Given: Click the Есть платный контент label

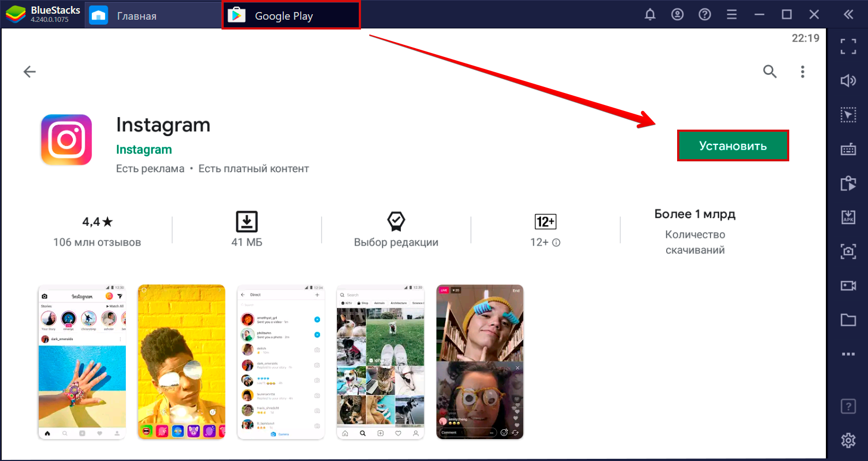Looking at the screenshot, I should tap(254, 169).
